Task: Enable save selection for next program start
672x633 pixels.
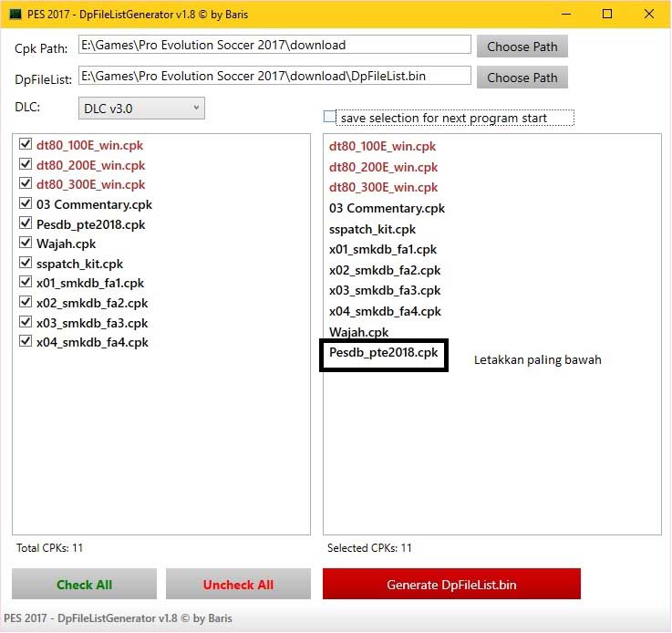Action: click(x=329, y=117)
